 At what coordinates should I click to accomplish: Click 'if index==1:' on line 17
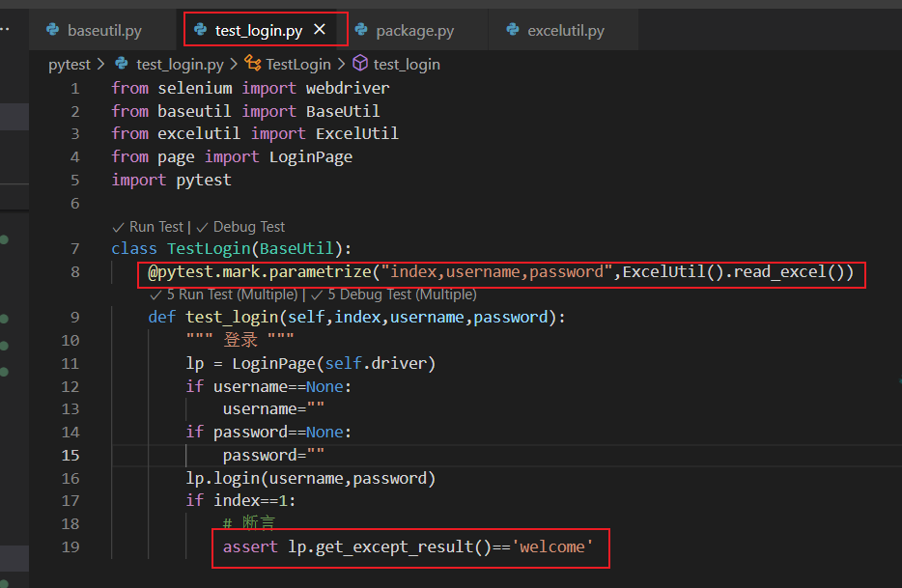(x=240, y=500)
